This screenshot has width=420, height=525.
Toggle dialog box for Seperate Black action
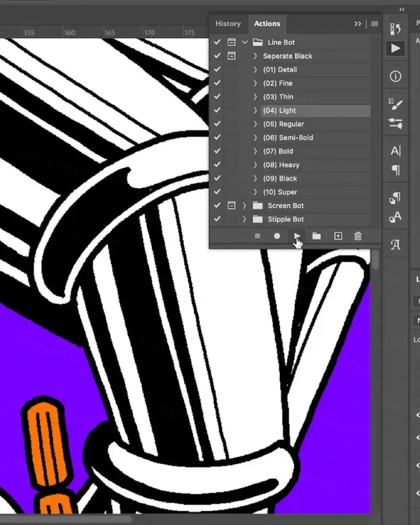pyautogui.click(x=232, y=56)
